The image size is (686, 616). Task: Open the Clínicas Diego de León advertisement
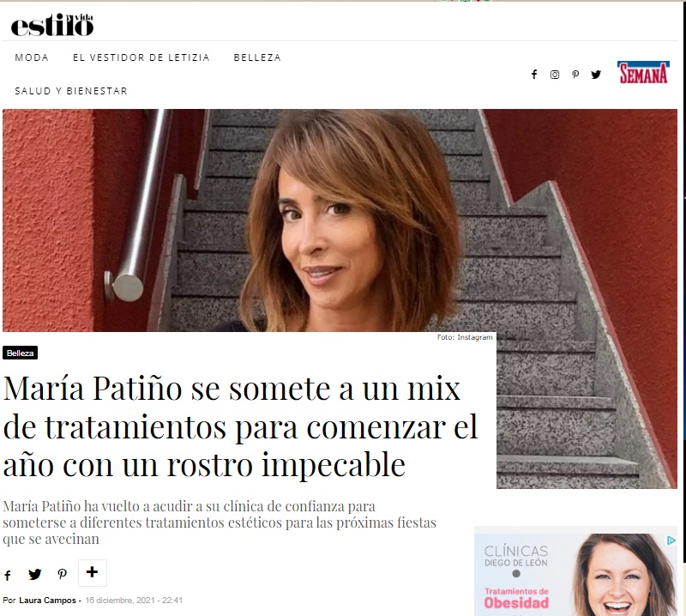575,571
